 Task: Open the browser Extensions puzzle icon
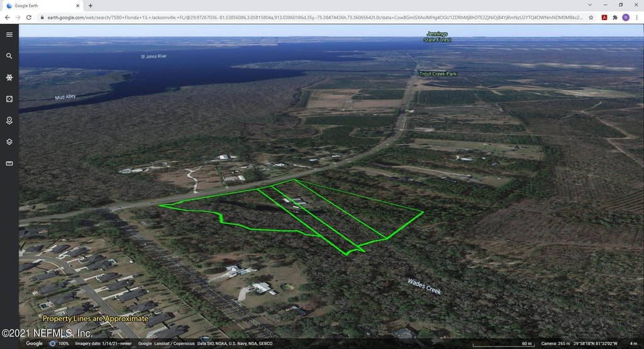tap(614, 18)
